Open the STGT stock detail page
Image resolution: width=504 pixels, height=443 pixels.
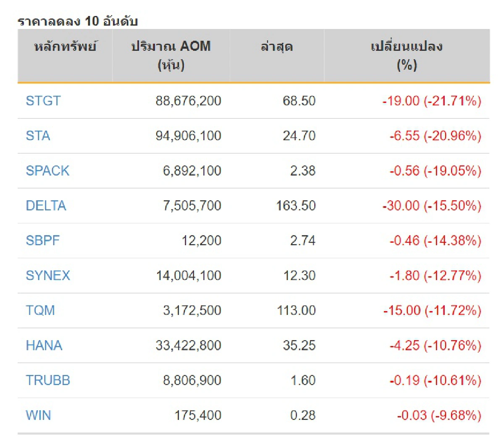click(42, 101)
